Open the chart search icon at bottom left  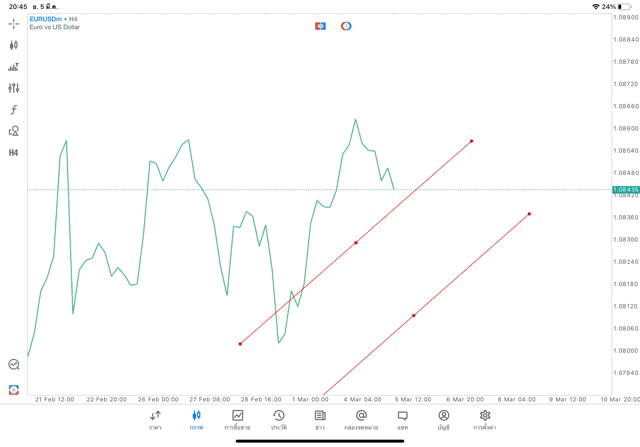click(x=14, y=365)
